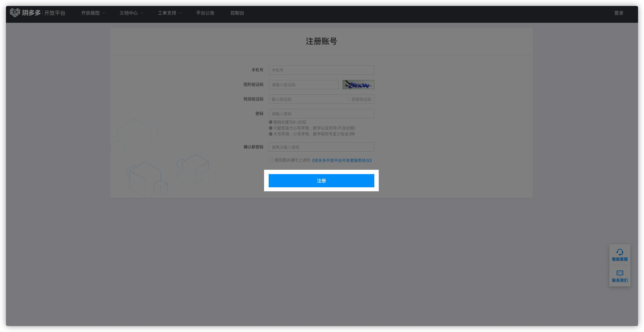
Task: Click the 图形验证码 input field
Action: (303, 85)
